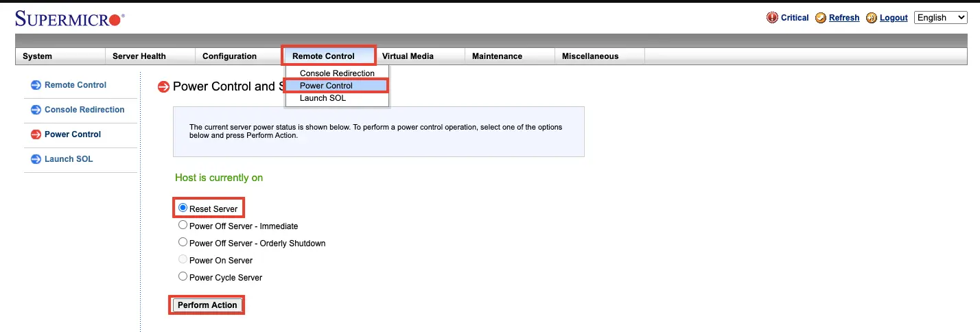Open the Configuration menu
980x332 pixels.
pos(240,56)
